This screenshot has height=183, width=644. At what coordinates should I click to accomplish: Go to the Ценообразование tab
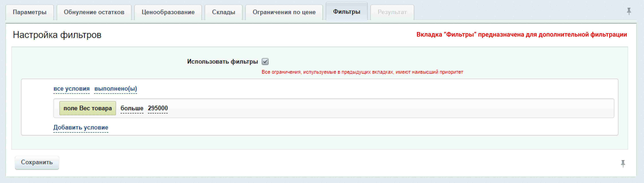168,12
